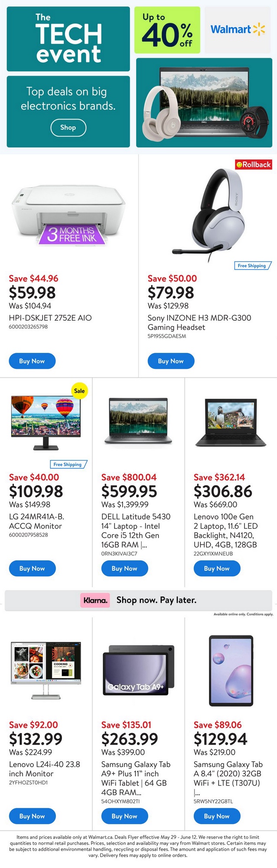Click the Up to 40% off badge
Screen dimensions: 277x868
[167, 30]
